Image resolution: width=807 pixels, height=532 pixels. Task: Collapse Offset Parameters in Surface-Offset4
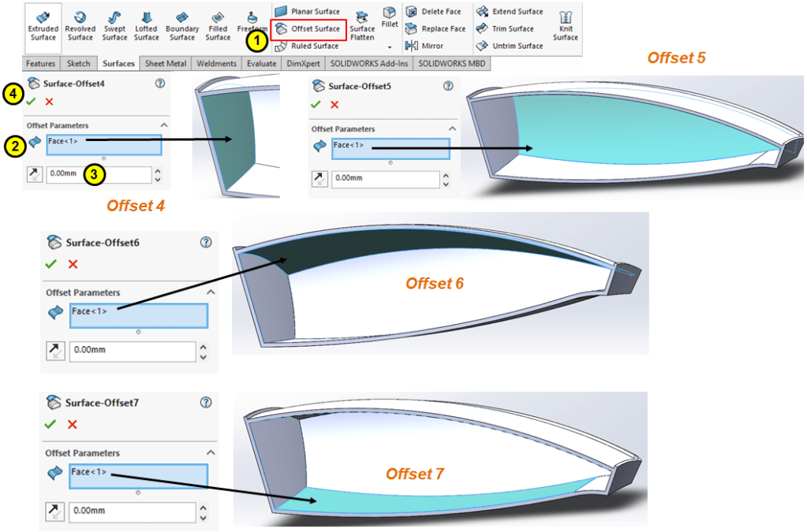[164, 125]
